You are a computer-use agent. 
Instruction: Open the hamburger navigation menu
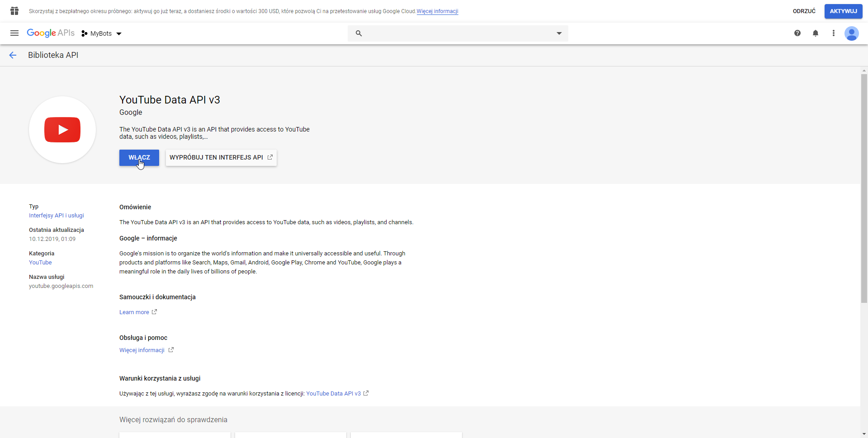tap(14, 33)
